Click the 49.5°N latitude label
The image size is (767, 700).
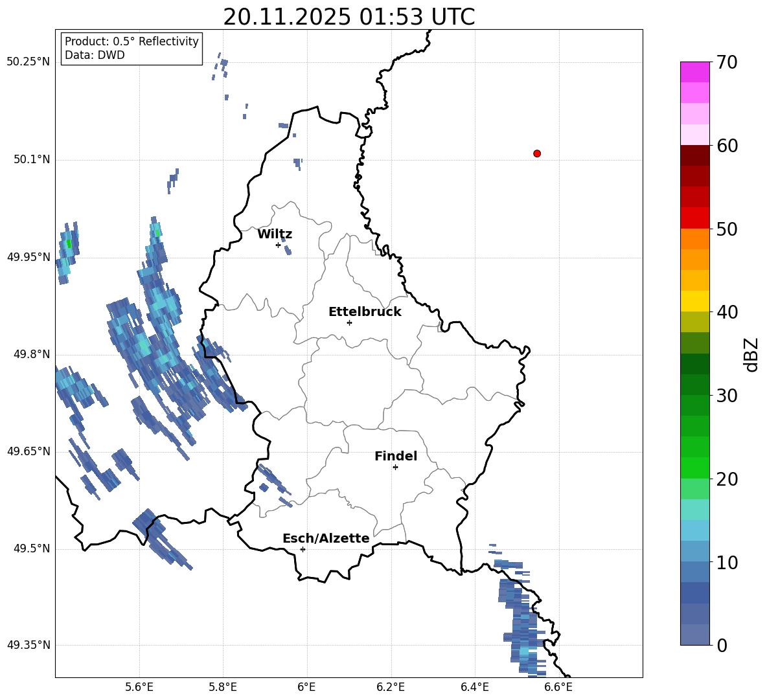32,548
